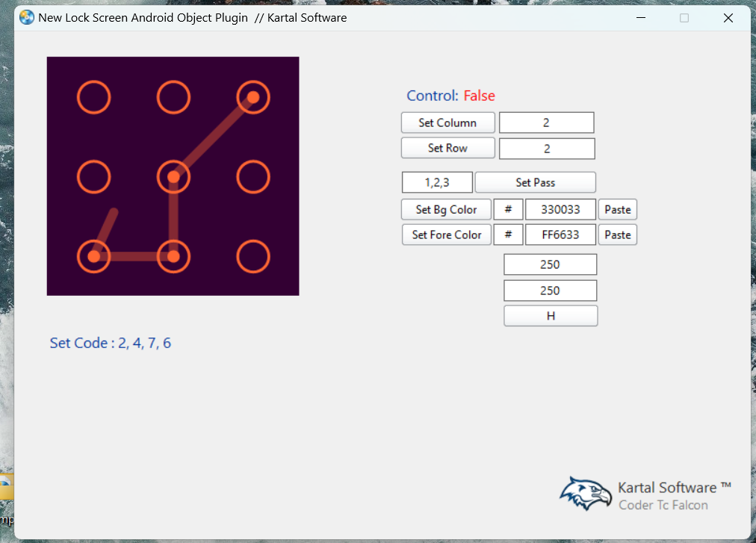This screenshot has height=543, width=756.
Task: Click the Set Pass button
Action: pyautogui.click(x=535, y=182)
